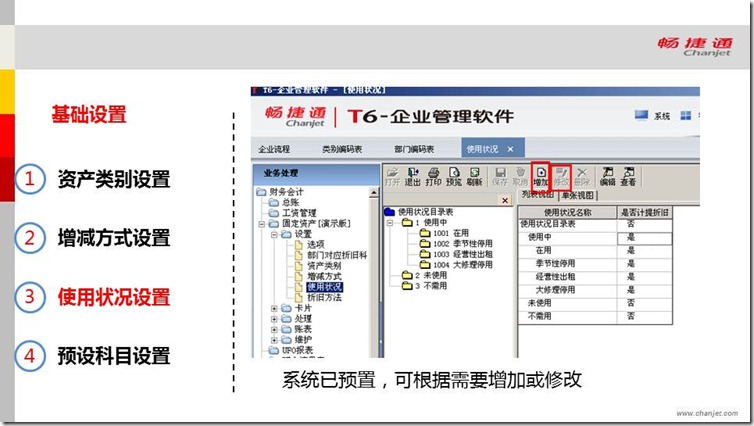Select 财务会计 in the navigation tree
Viewport: 754px width, 426px height.
pos(286,192)
